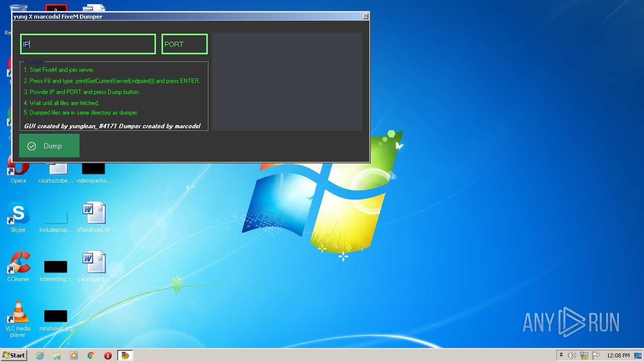Switch to FiveM Dumper taskbar button
This screenshot has height=362, width=644.
tap(125, 355)
